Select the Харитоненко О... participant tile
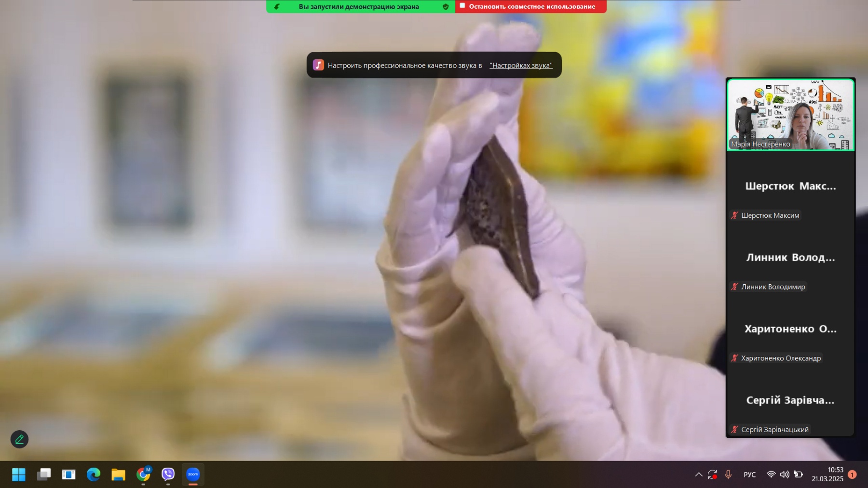The image size is (868, 488). click(x=790, y=329)
